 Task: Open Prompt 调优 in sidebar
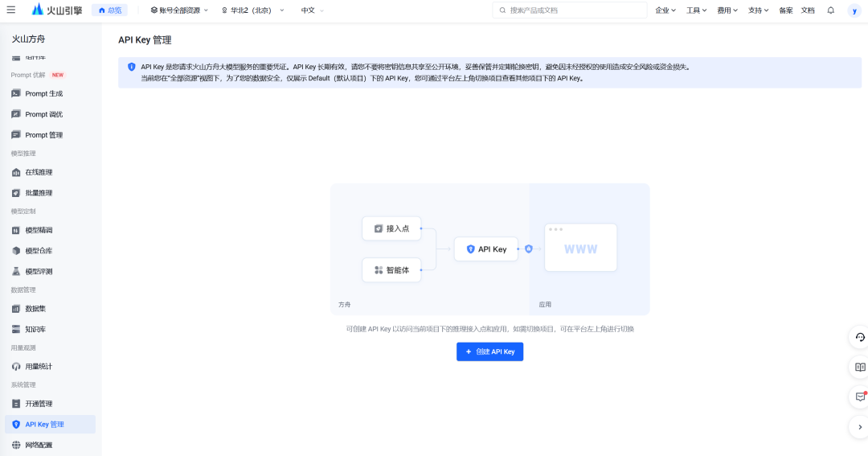[x=50, y=114]
